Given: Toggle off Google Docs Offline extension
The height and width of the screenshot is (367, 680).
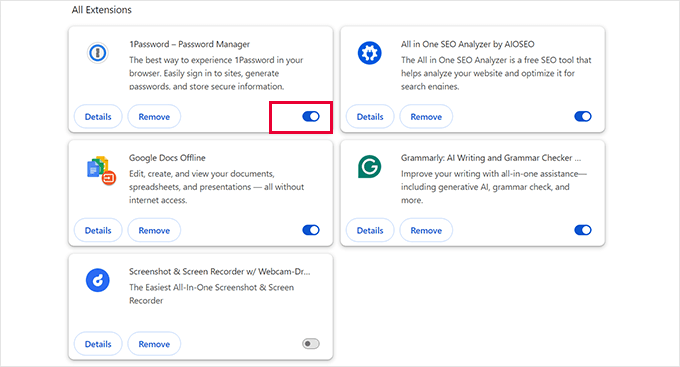Looking at the screenshot, I should [x=311, y=230].
